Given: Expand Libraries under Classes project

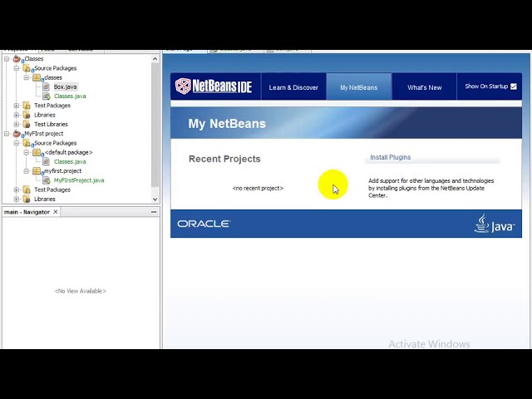Looking at the screenshot, I should point(17,115).
